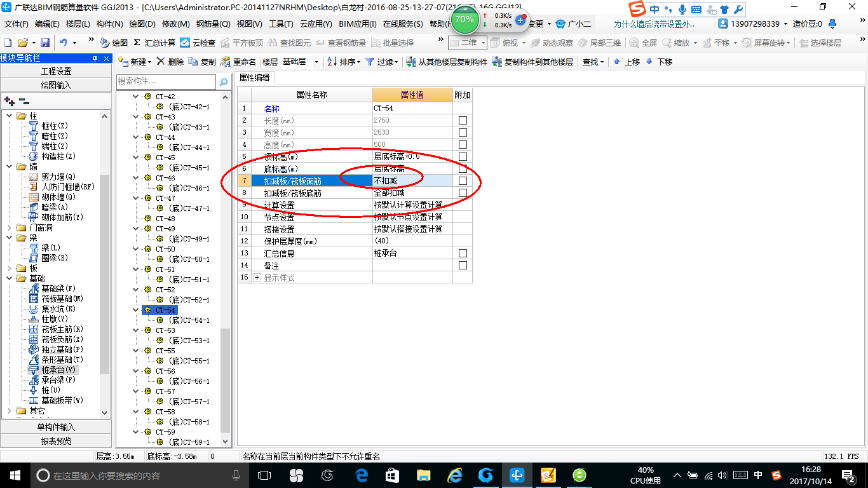Open 排序 sort dropdown
Viewport: 868px width, 488px height.
[x=344, y=62]
